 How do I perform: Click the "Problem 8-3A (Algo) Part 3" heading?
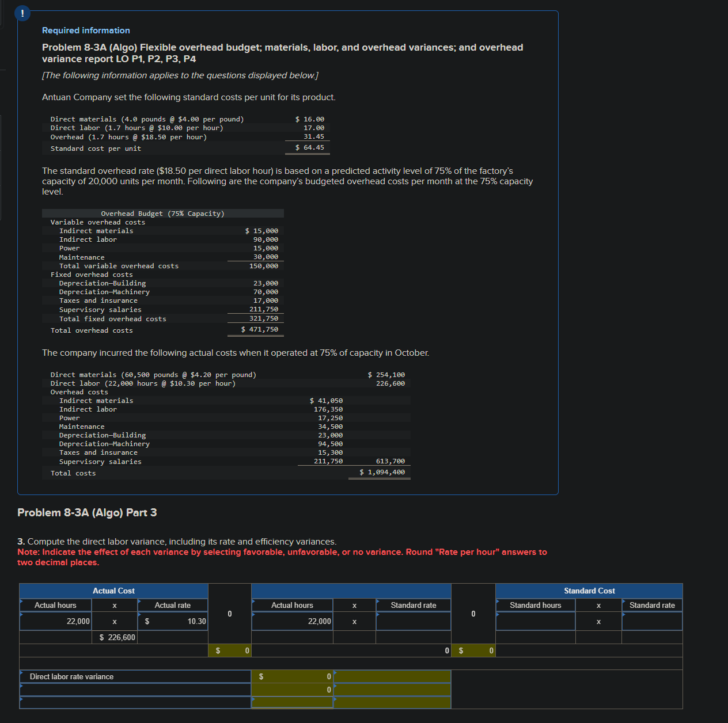[87, 512]
